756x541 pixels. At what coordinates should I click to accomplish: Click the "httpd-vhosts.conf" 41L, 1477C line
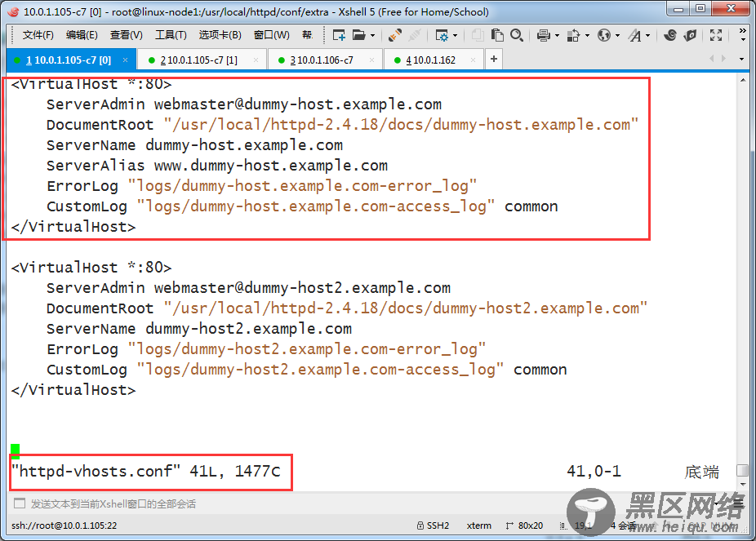pyautogui.click(x=145, y=471)
